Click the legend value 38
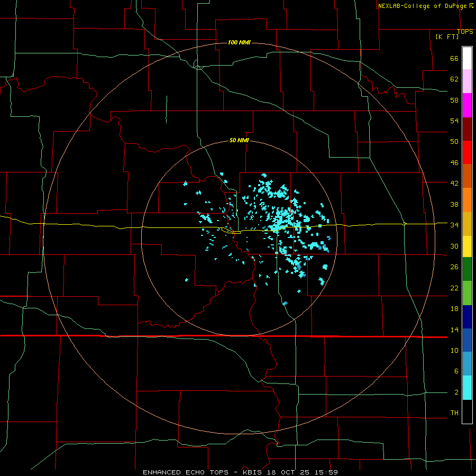This screenshot has height=476, width=476. (x=454, y=204)
